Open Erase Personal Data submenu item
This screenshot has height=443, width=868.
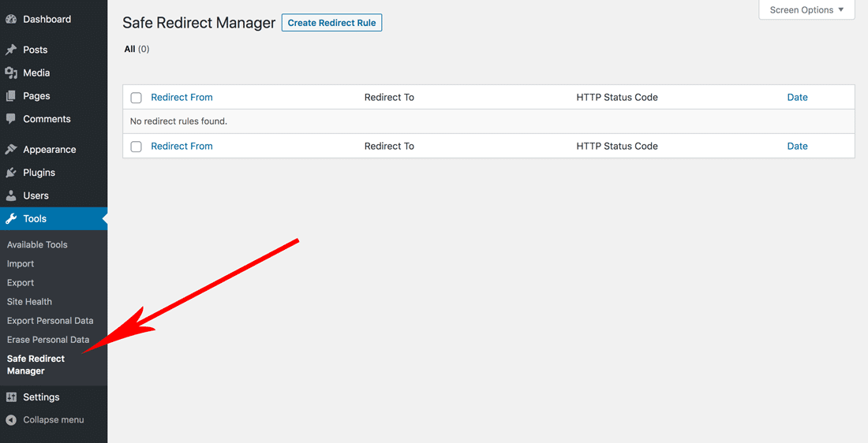point(48,340)
